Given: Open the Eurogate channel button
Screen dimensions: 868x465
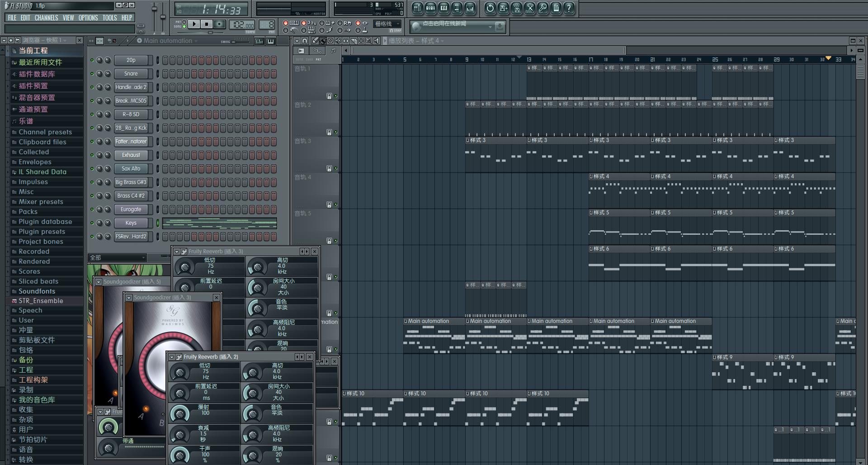Looking at the screenshot, I should pyautogui.click(x=131, y=209).
